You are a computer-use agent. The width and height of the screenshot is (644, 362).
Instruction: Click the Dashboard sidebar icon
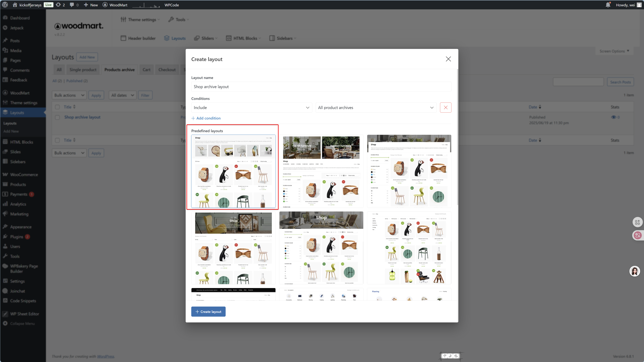click(5, 18)
